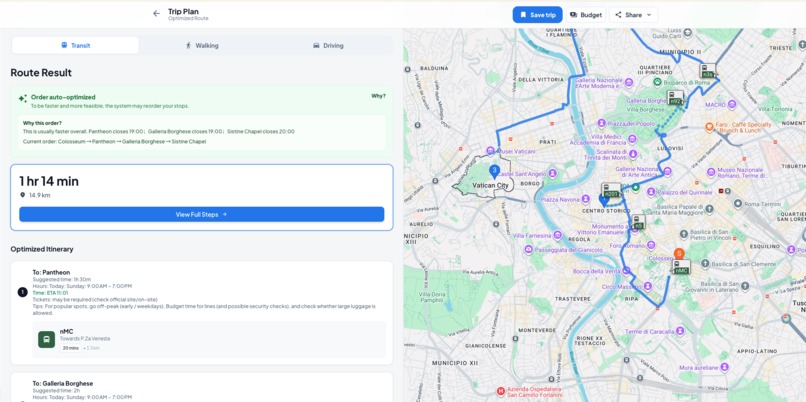This screenshot has width=806, height=402.
Task: Click the TRASTEVERE district label on map
Action: [573, 299]
